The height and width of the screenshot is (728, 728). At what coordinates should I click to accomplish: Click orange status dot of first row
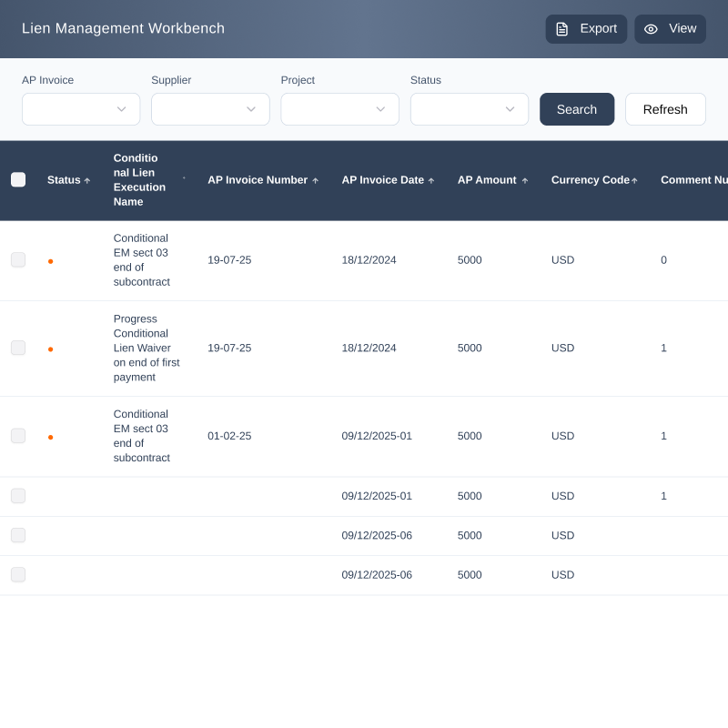[x=50, y=261]
